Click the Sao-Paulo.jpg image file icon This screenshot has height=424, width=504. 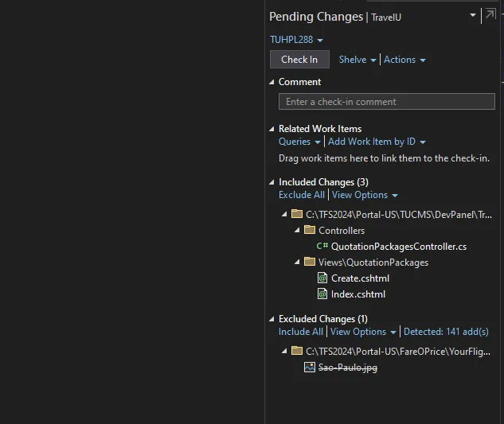(x=310, y=368)
